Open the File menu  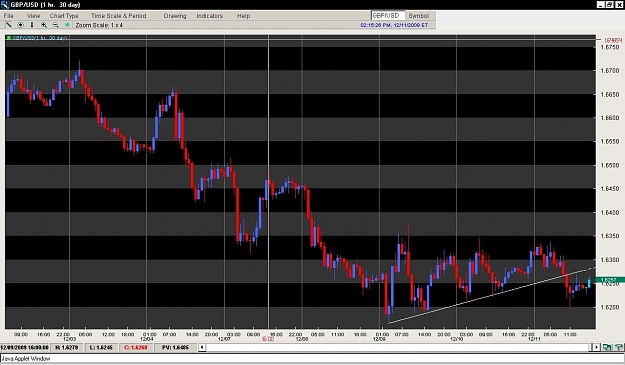click(x=8, y=16)
